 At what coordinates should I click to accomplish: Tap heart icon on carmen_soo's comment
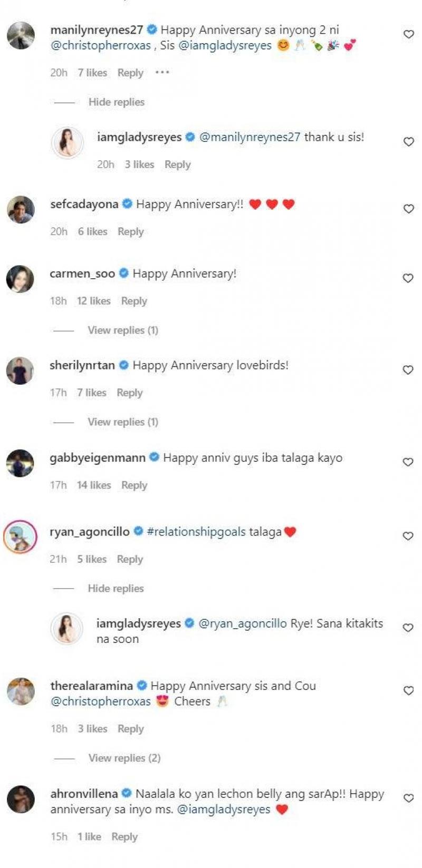click(x=408, y=278)
